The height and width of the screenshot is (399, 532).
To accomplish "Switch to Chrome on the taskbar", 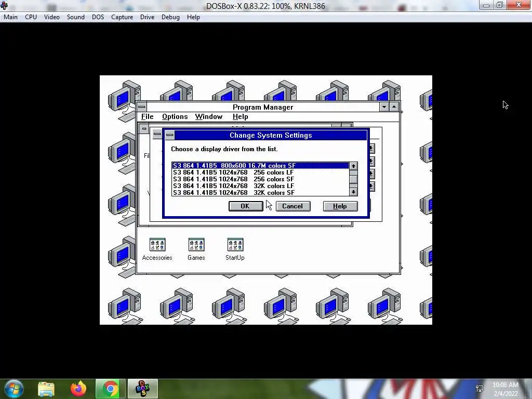I will tap(110, 389).
